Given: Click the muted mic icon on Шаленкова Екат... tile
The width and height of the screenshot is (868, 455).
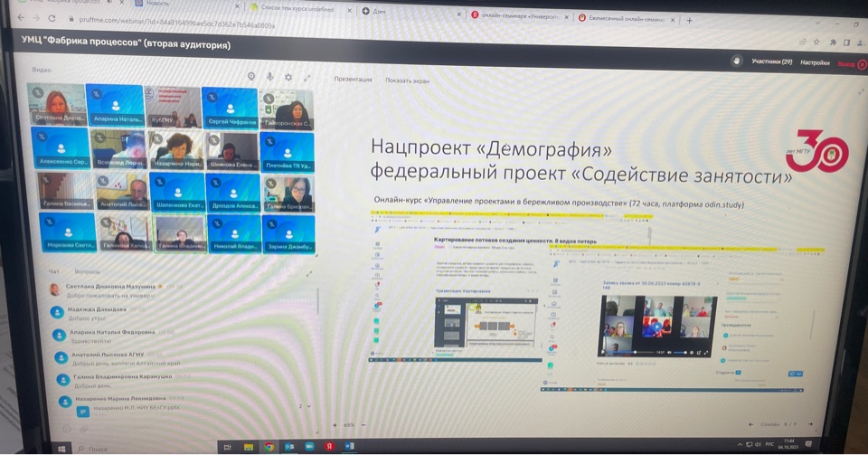Looking at the screenshot, I should coord(159,182).
